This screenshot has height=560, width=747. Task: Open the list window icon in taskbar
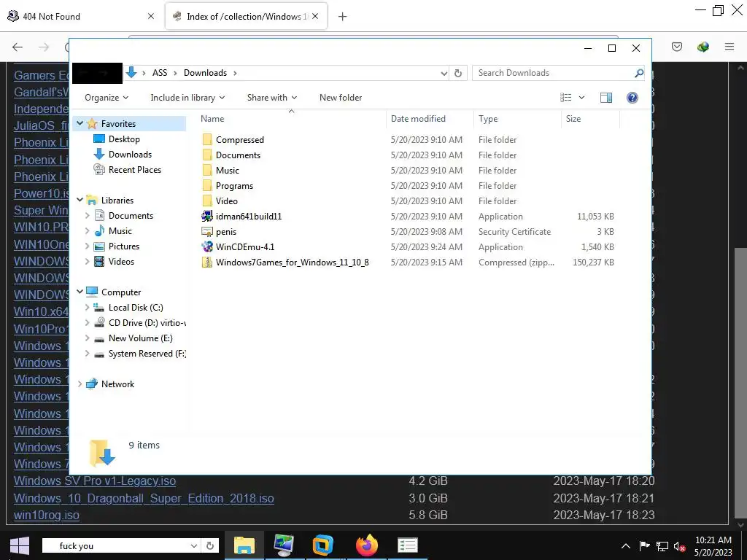(x=408, y=545)
